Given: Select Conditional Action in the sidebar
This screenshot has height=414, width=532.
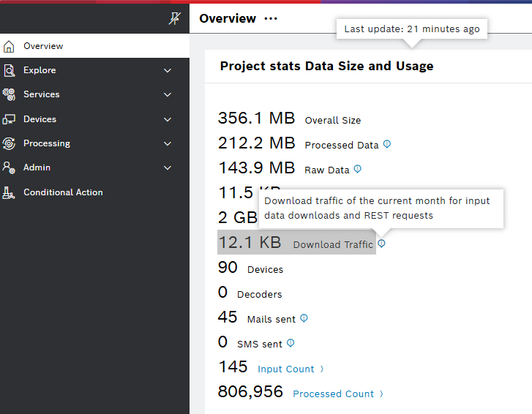Looking at the screenshot, I should (63, 192).
